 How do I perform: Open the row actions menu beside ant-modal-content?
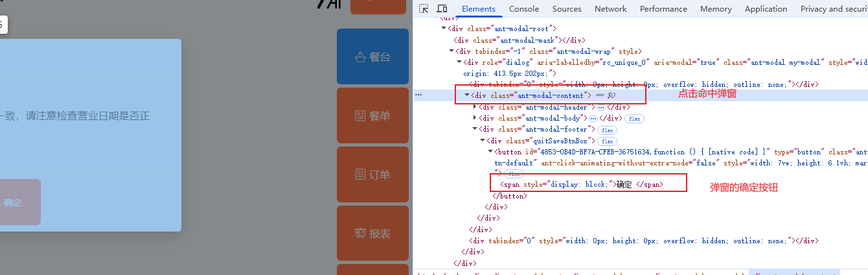pyautogui.click(x=418, y=95)
